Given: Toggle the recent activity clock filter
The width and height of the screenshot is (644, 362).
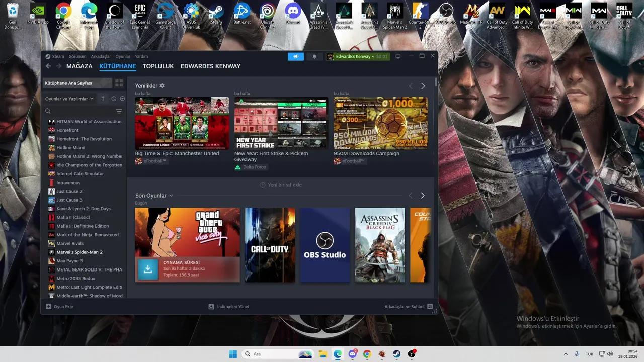Looking at the screenshot, I should pos(114,99).
